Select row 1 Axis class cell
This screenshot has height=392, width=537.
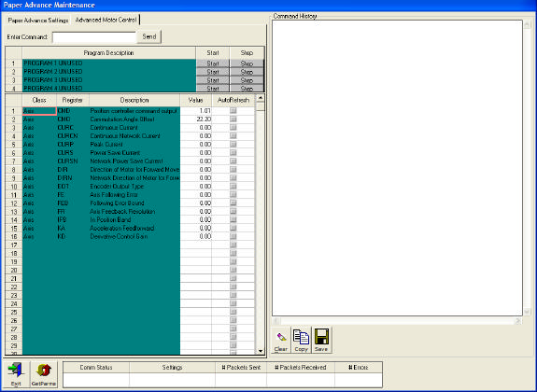tap(39, 111)
